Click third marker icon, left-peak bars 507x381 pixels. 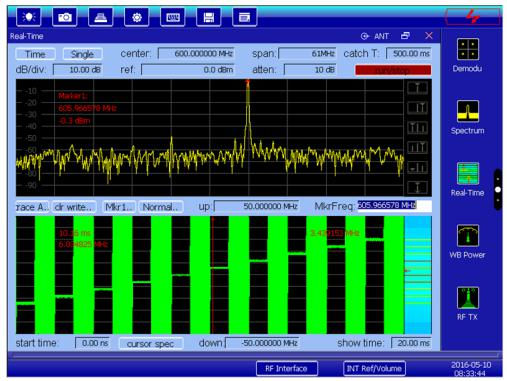(x=417, y=127)
